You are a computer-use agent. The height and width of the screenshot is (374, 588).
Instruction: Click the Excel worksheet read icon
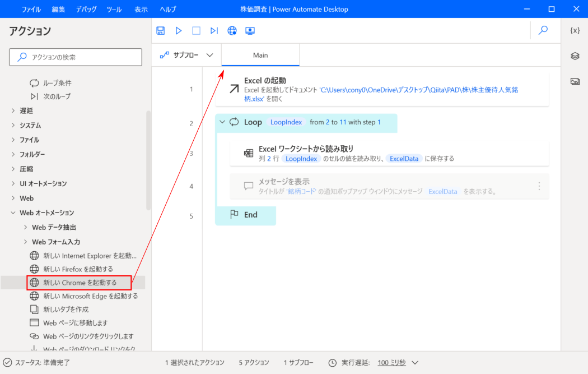(249, 153)
